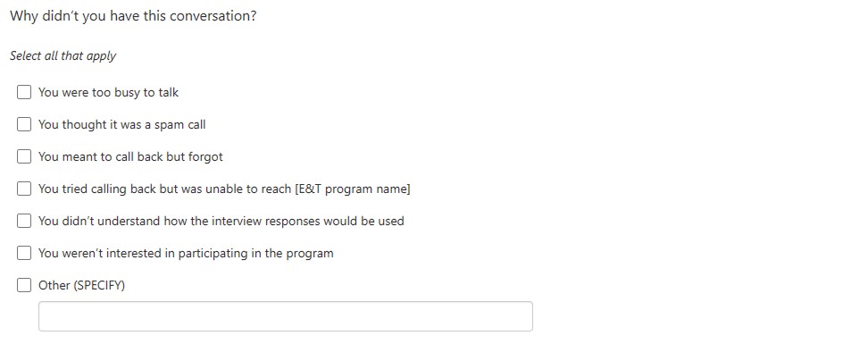Click the word 'SPECIFY' in the Other option

click(96, 285)
